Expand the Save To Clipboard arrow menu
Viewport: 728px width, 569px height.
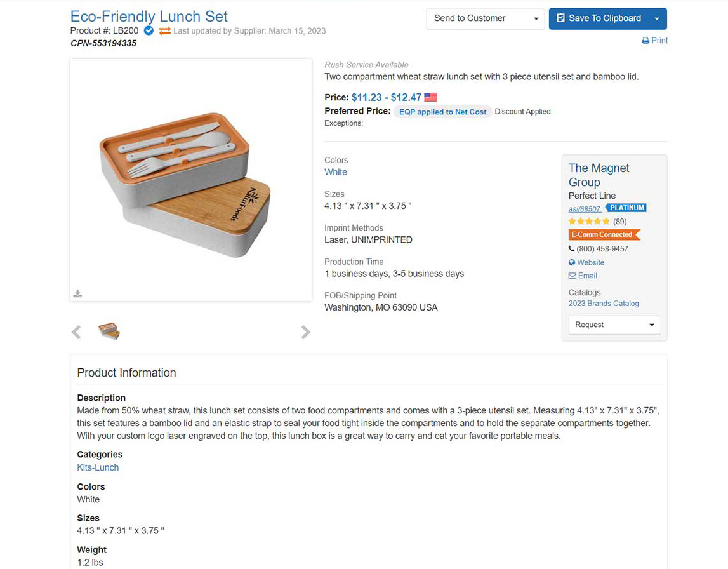657,18
